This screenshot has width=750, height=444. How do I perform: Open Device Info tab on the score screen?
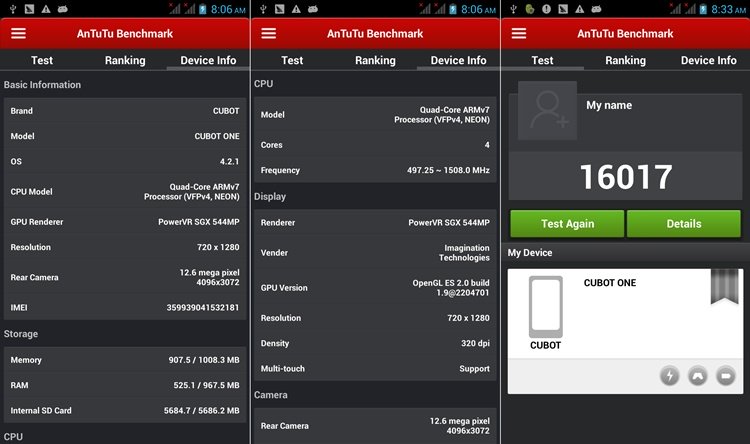pyautogui.click(x=708, y=60)
